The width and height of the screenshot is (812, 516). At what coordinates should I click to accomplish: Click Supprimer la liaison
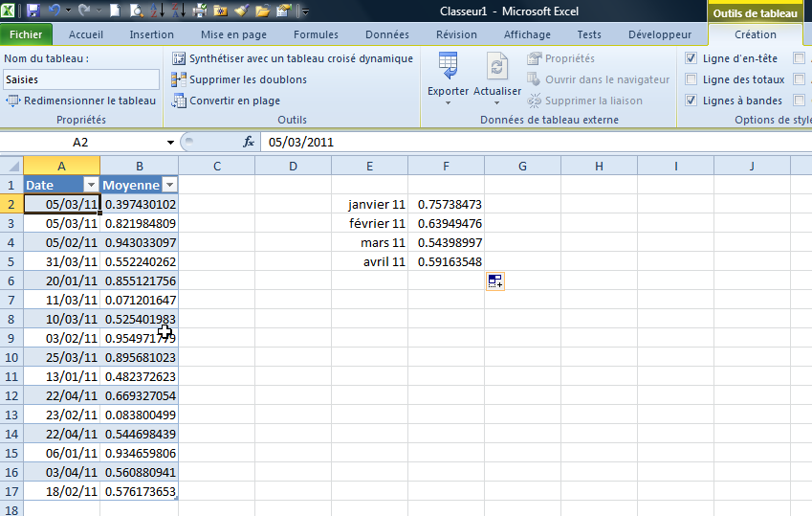tap(584, 101)
